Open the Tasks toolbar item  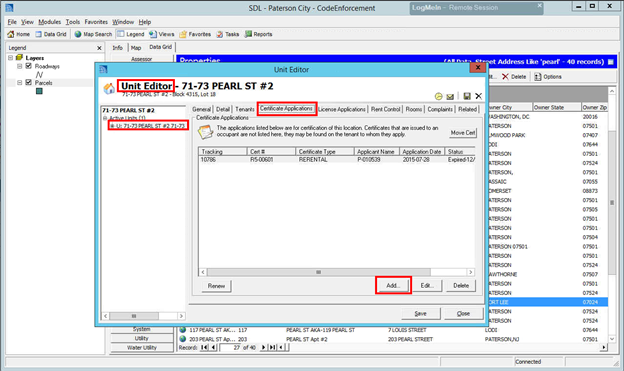pos(227,34)
